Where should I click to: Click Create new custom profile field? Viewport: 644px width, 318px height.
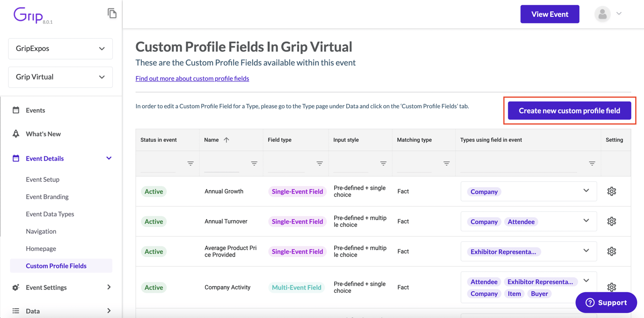click(570, 111)
